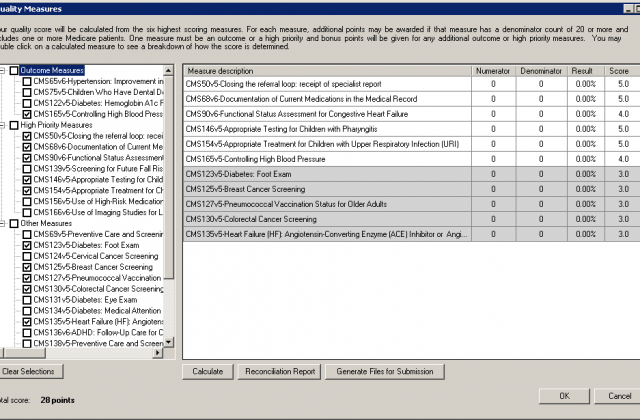Uncheck CMS125v5-Breast Cancer Screening checkbox
Viewport: 640px width, 420px height.
(27, 267)
